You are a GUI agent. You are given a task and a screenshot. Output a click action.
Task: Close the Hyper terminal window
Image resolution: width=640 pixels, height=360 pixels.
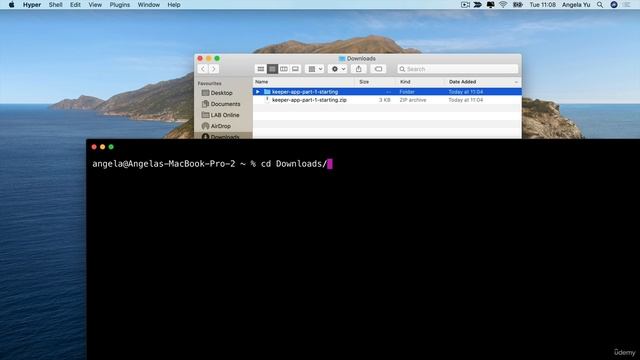[94, 147]
